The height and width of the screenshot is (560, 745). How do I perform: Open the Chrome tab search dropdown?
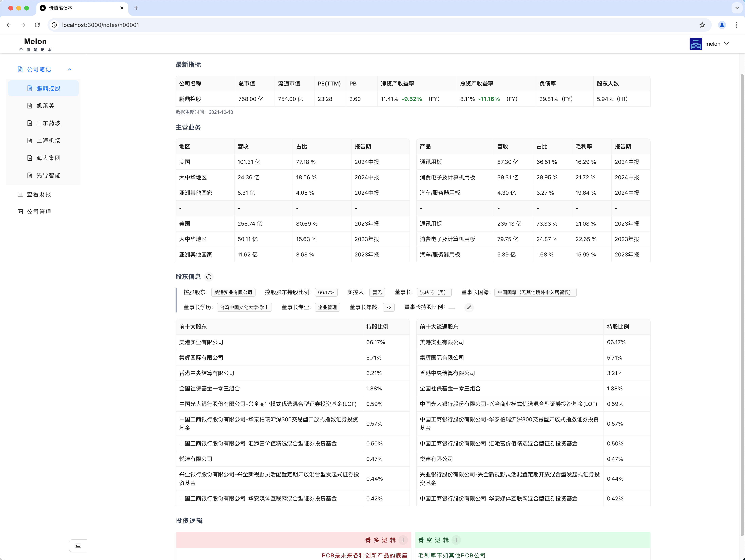pos(737,8)
